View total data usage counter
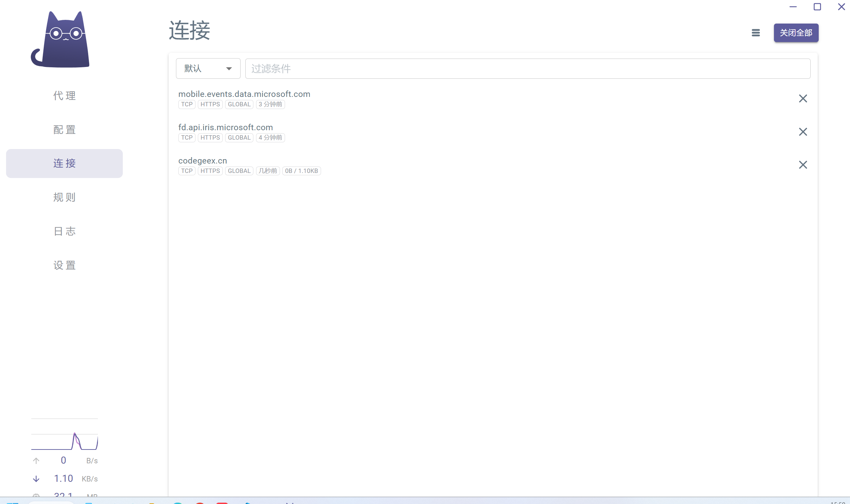 tap(64, 494)
